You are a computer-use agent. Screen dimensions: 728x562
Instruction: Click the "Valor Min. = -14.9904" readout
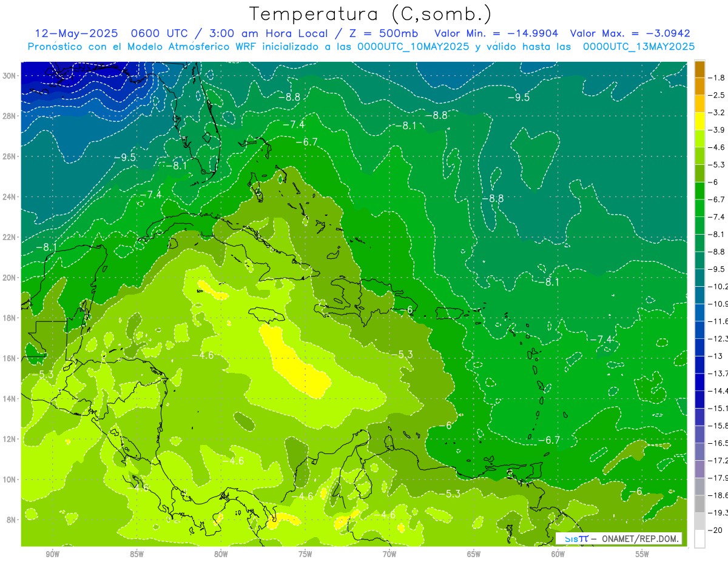497,33
